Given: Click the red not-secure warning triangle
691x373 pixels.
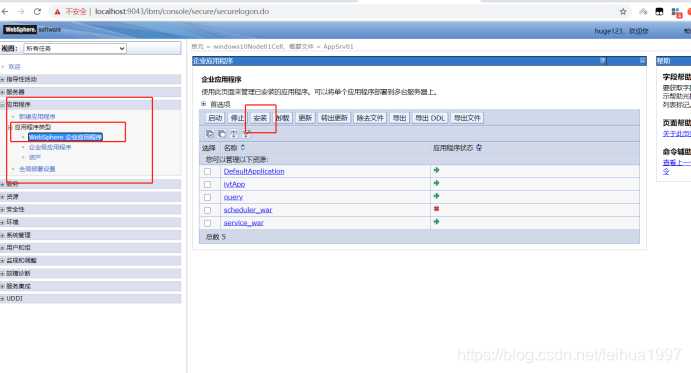Looking at the screenshot, I should coord(57,12).
